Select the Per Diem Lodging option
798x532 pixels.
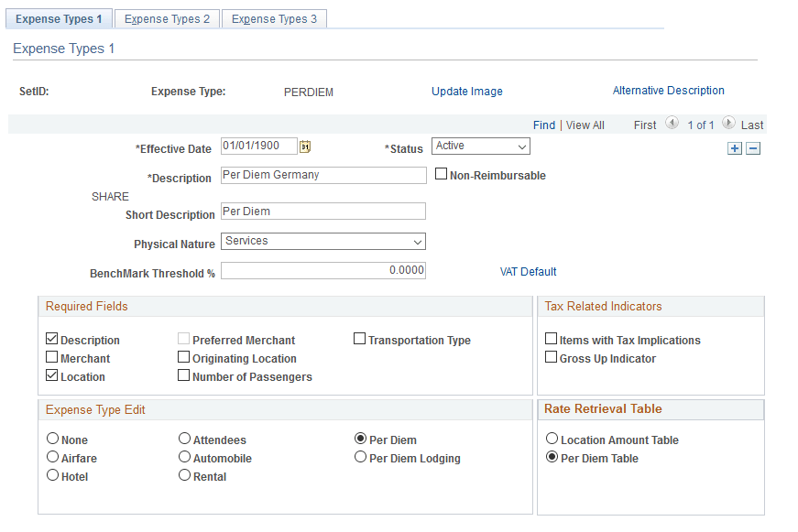tap(360, 457)
